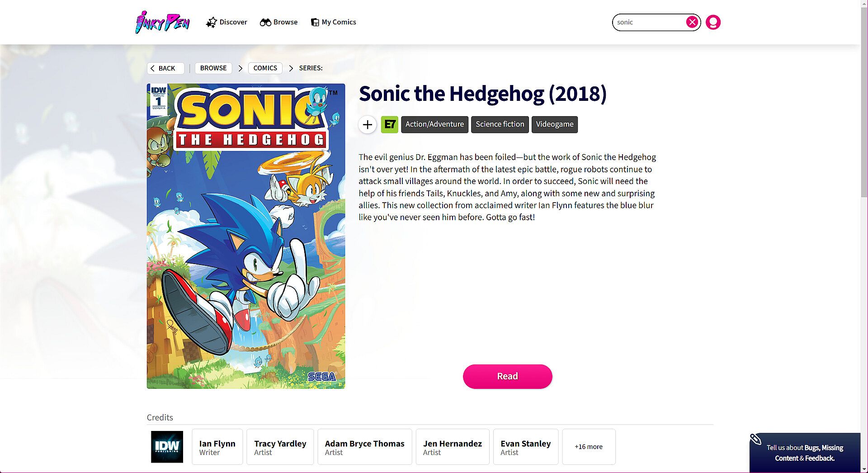The height and width of the screenshot is (473, 868).
Task: Select the BROWSE breadcrumb
Action: click(213, 68)
